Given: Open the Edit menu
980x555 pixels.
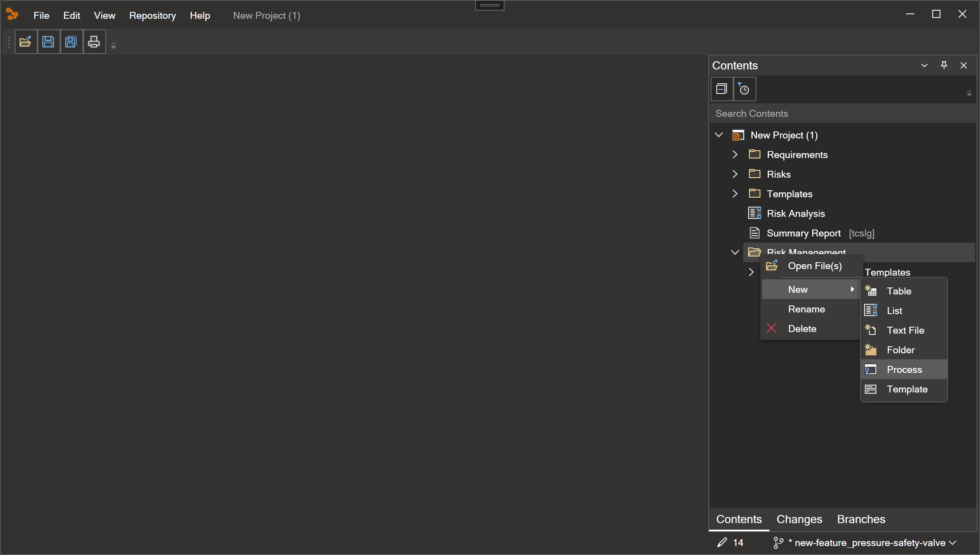Looking at the screenshot, I should click(71, 16).
